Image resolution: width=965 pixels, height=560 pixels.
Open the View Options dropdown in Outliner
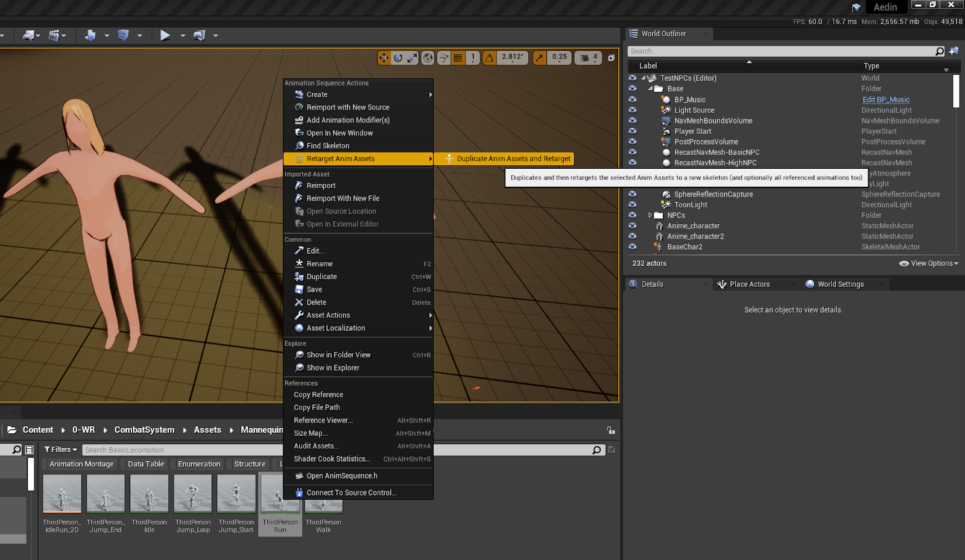(929, 263)
